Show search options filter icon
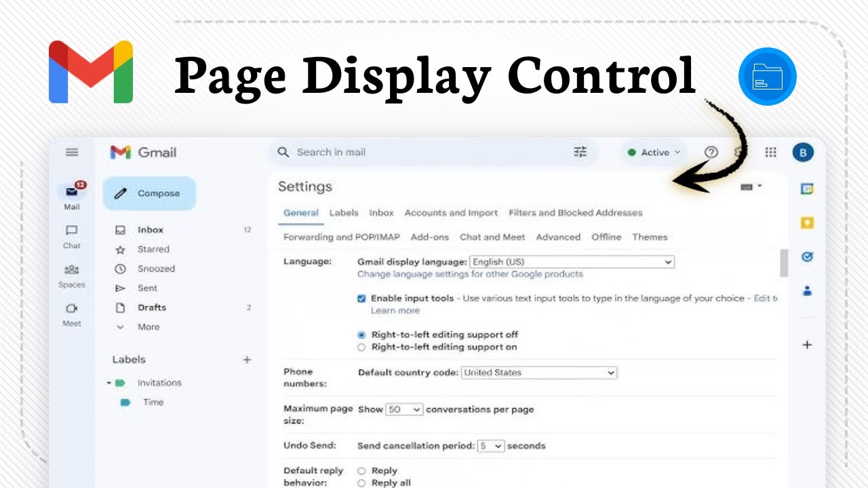Screen dimensions: 868x488 click(x=580, y=152)
